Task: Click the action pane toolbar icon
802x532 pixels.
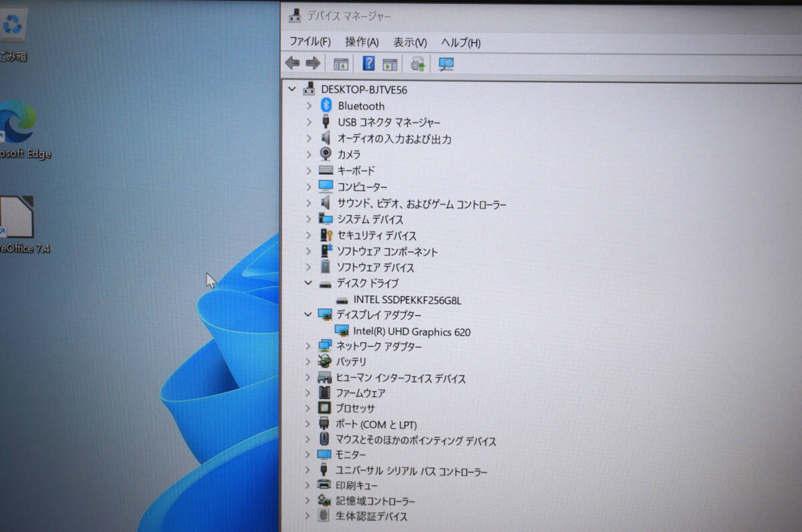Action: point(390,64)
